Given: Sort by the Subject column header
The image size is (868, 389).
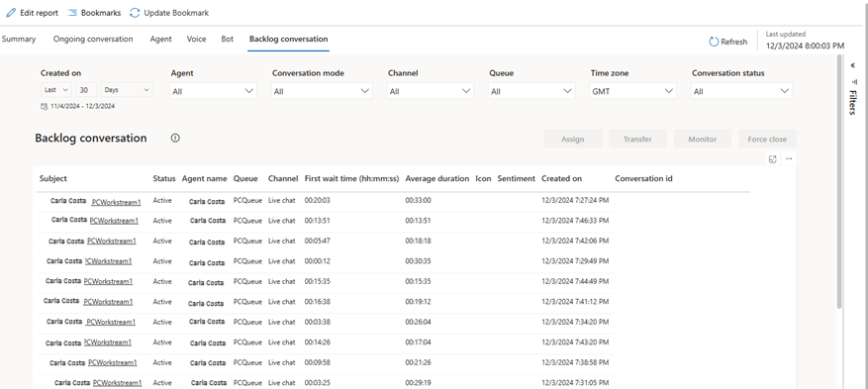Looking at the screenshot, I should click(x=53, y=179).
